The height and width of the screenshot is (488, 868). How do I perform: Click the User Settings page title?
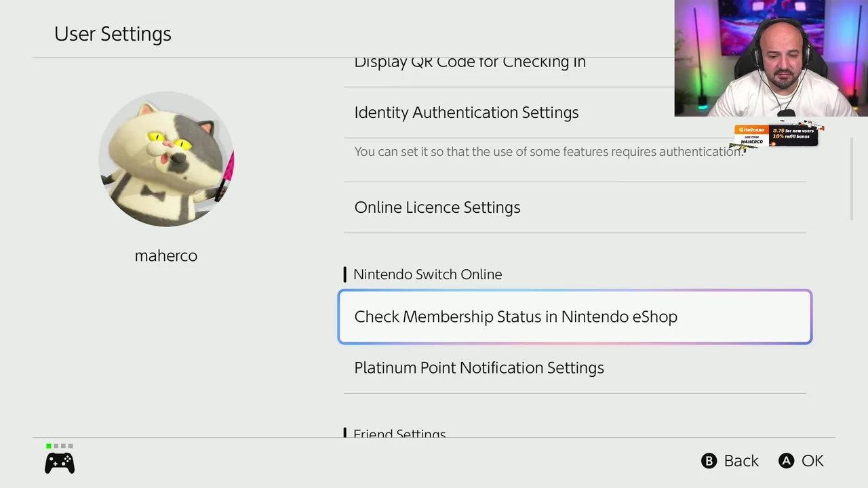tap(113, 34)
